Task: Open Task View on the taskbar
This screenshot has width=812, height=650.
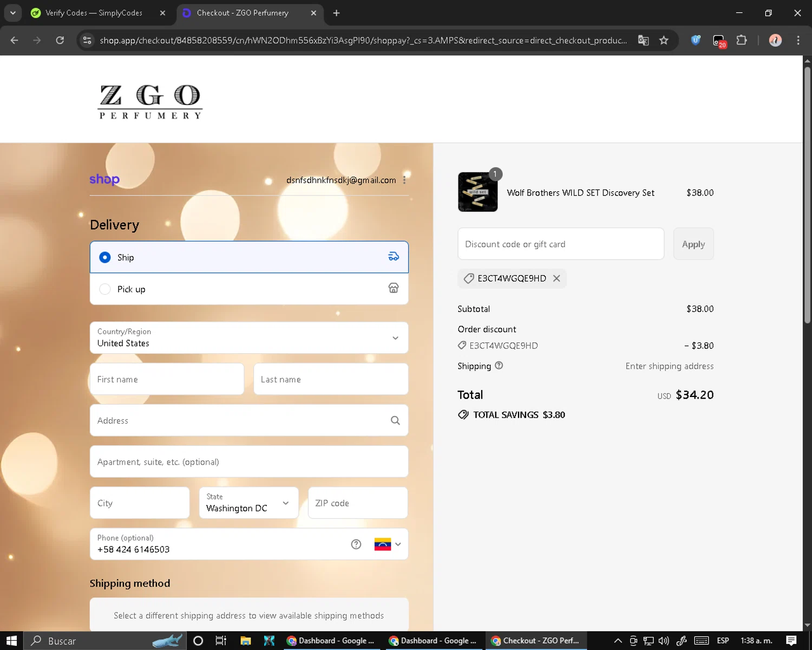Action: 221,641
